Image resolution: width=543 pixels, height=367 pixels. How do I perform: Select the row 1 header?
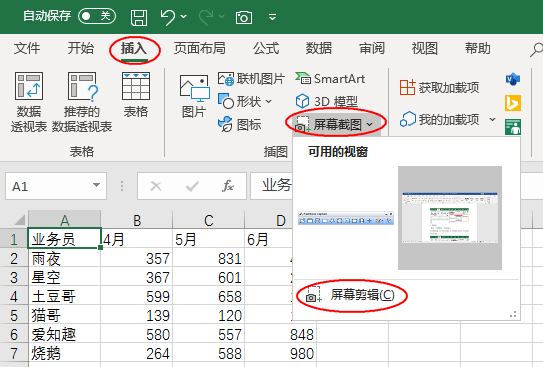[14, 239]
